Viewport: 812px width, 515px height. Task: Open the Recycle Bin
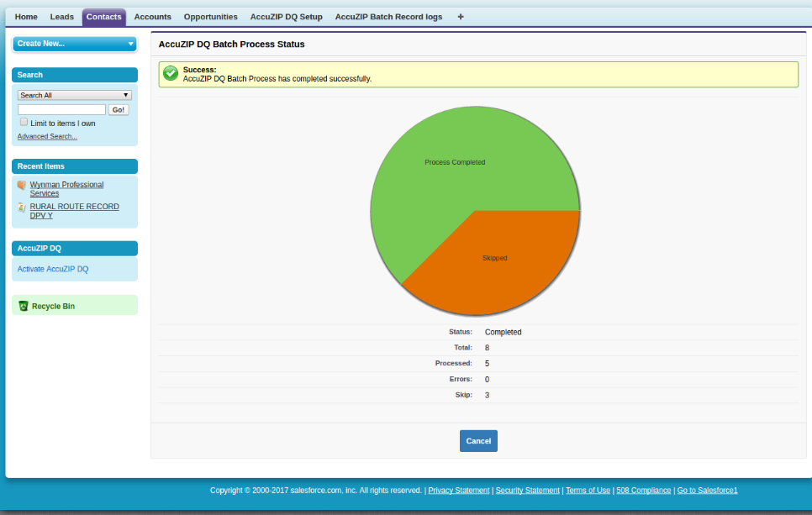50,306
